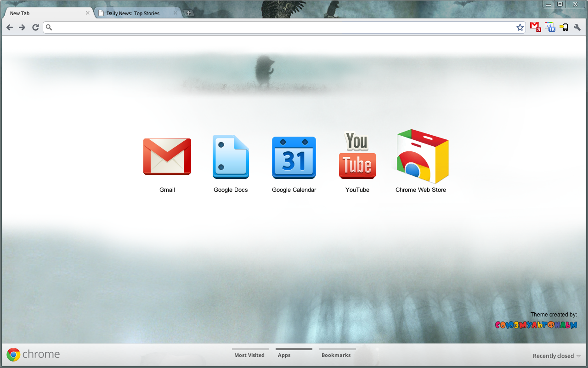The width and height of the screenshot is (588, 368).
Task: Open the Soyuzmultfilm theme creator logo
Action: [x=536, y=325]
